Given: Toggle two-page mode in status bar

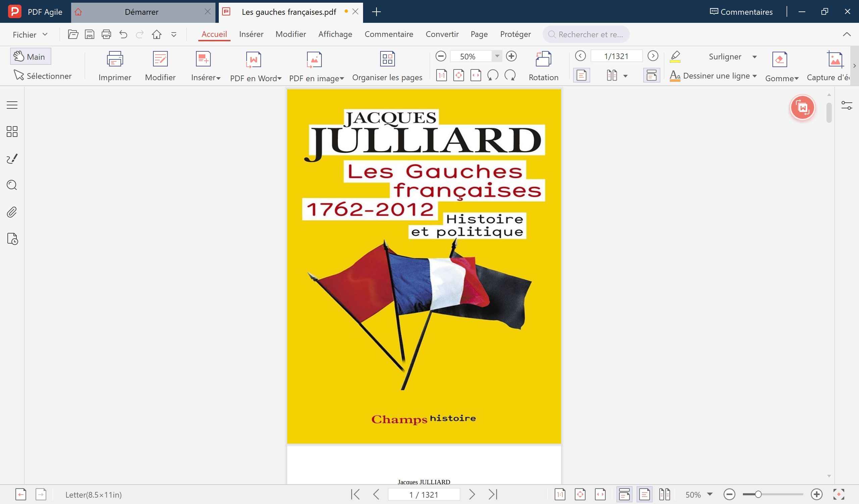Looking at the screenshot, I should click(x=664, y=494).
